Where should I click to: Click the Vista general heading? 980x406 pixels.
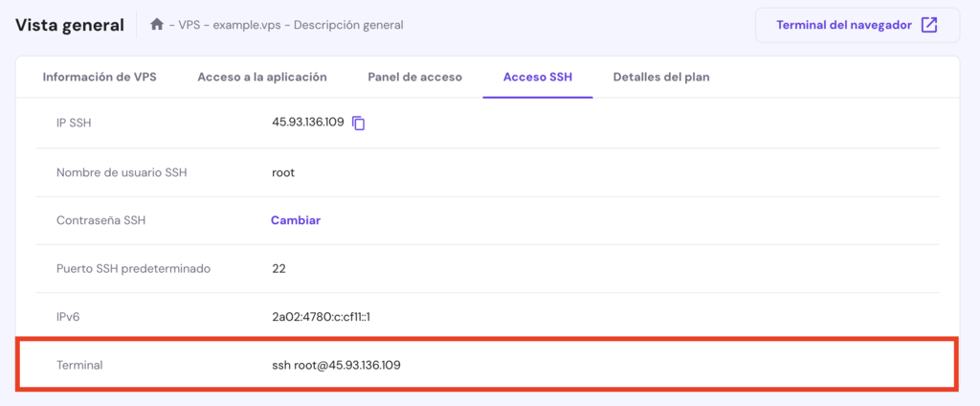point(70,25)
